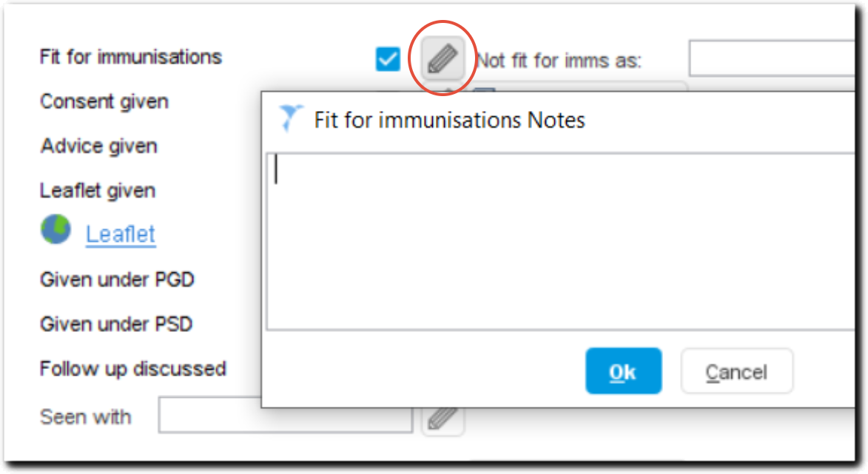Select the Given under PGD label
This screenshot has width=868, height=474.
point(116,280)
